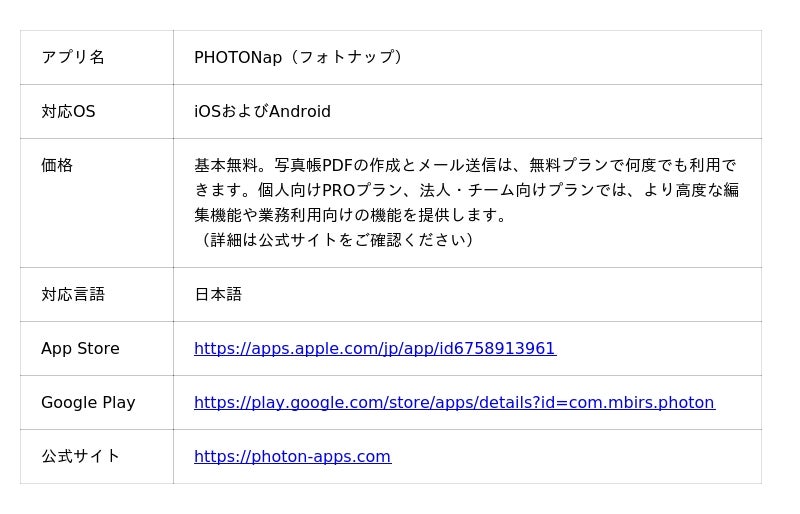Click the App Store row label
Screen dimensions: 800x514
(80, 349)
